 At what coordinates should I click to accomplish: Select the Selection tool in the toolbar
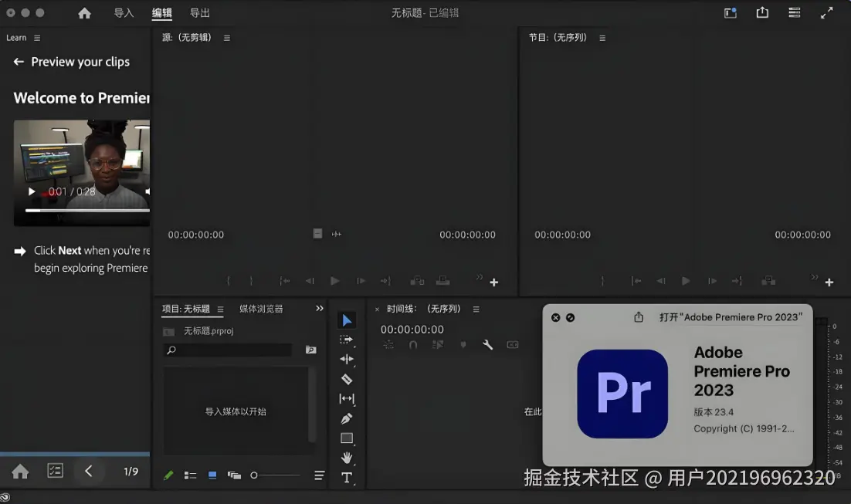pyautogui.click(x=346, y=320)
